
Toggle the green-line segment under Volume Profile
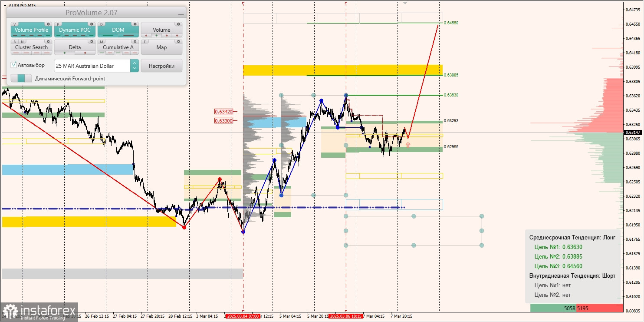pos(48,35)
